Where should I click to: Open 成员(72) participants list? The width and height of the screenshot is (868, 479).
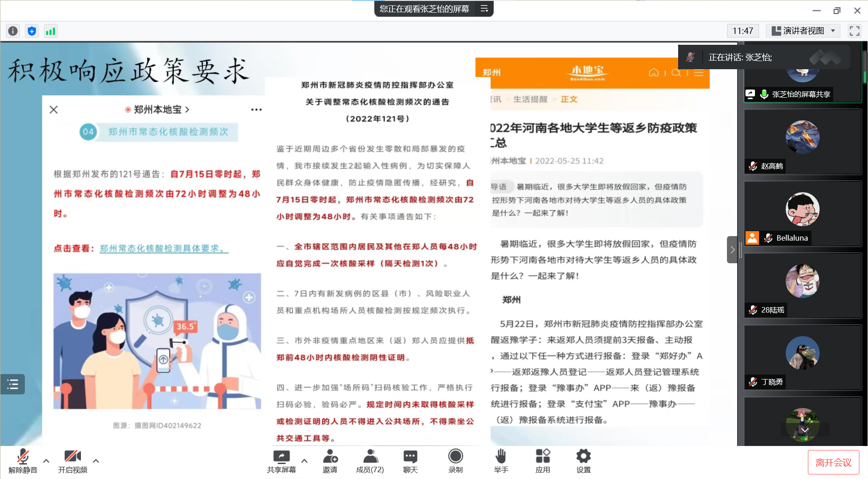pos(370,461)
